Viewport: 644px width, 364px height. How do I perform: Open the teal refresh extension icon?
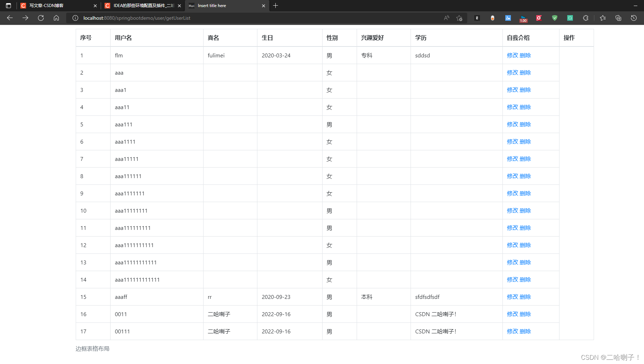[x=570, y=18]
